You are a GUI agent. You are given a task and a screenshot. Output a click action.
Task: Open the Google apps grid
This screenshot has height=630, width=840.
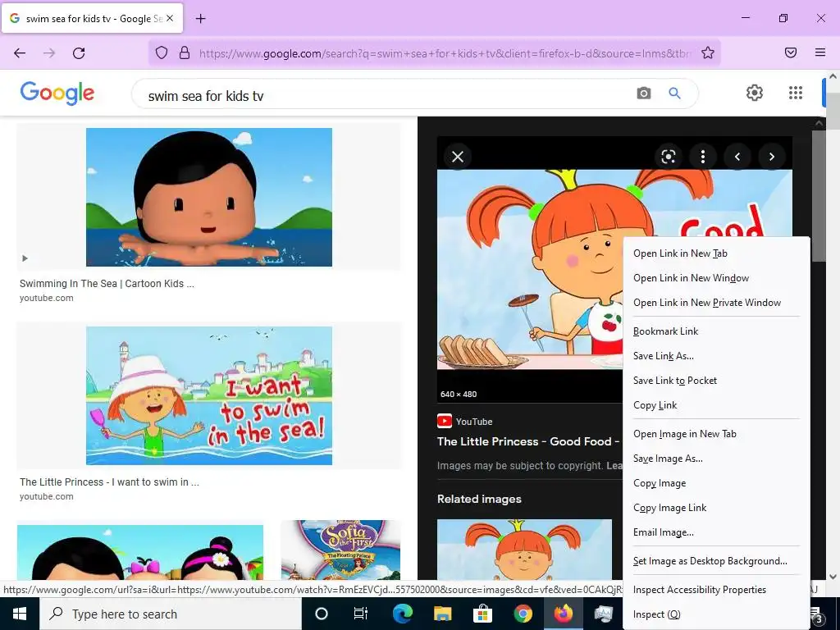[796, 93]
